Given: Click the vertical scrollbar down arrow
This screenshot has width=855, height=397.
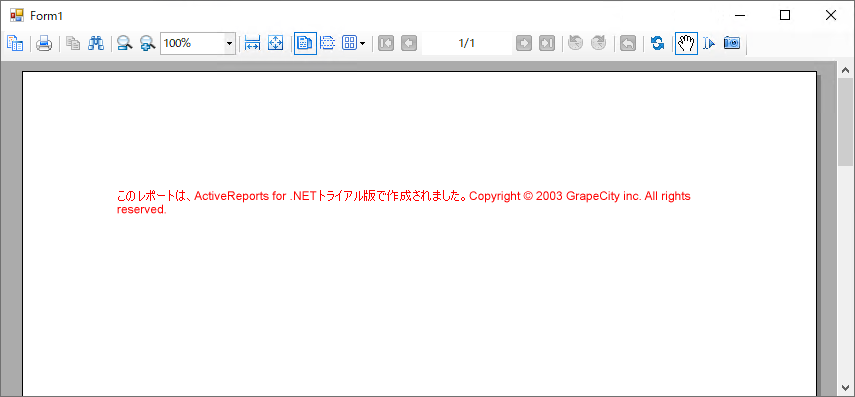Looking at the screenshot, I should [846, 388].
